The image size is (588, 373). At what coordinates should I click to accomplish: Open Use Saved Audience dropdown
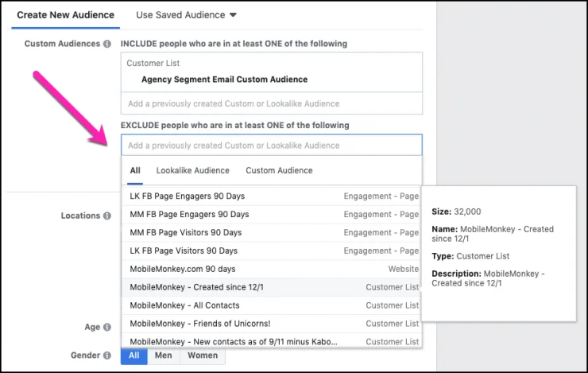pos(187,15)
